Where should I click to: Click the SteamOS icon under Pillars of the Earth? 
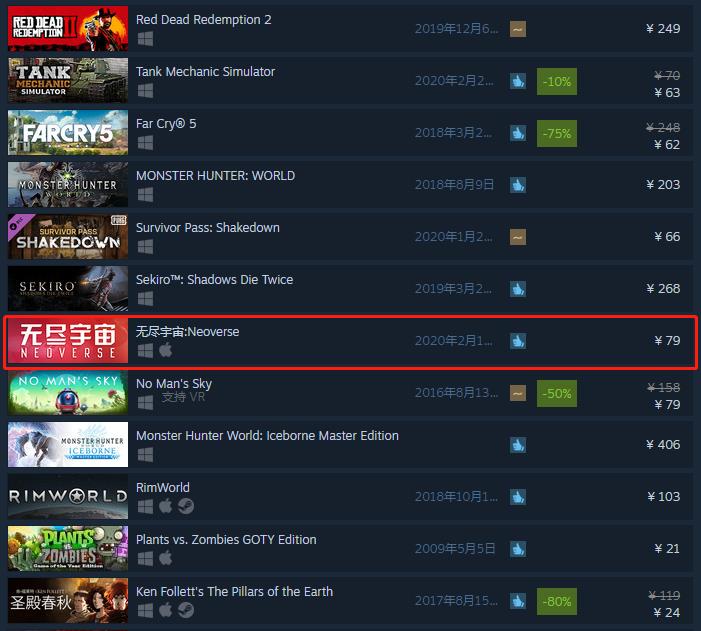click(186, 610)
